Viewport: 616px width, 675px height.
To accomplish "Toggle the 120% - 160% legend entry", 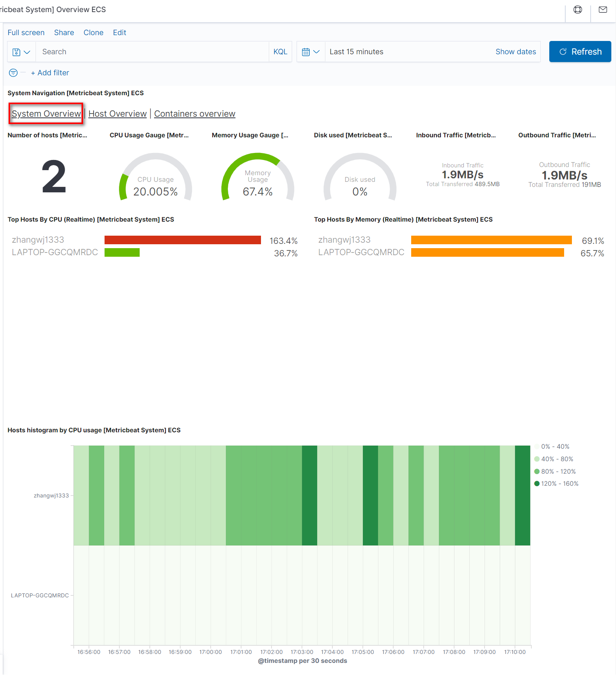I will pyautogui.click(x=556, y=484).
